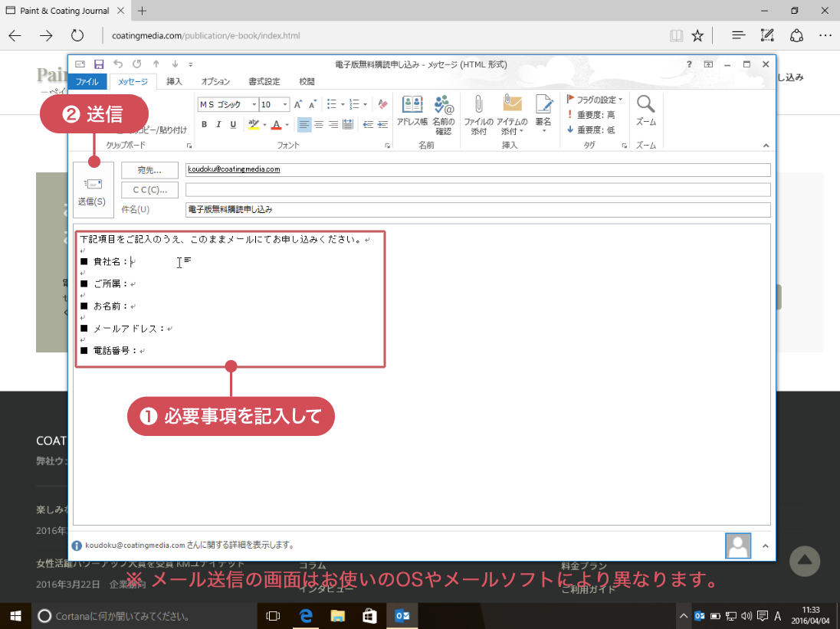Click Attach File (ファイルの添付) paperclip icon
Screen dimensions: 840x629
coord(478,115)
